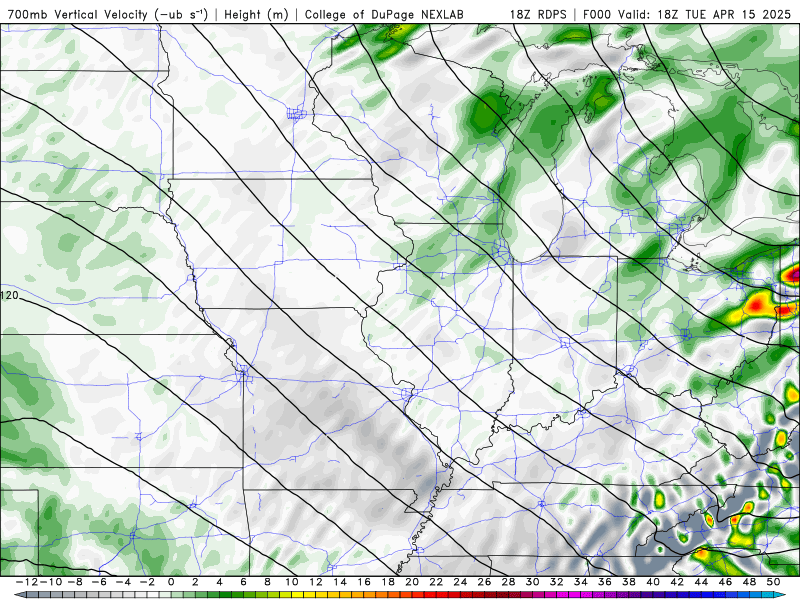Click the '6' color scale label

click(243, 582)
